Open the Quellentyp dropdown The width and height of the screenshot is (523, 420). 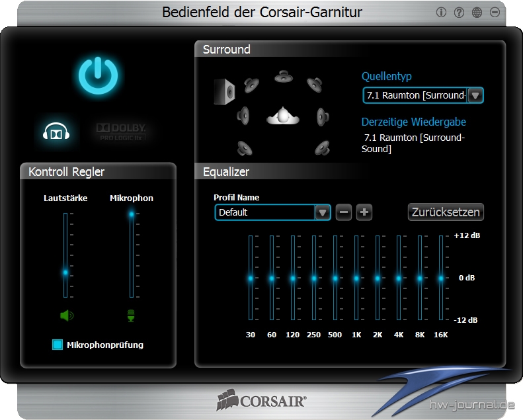pos(475,95)
